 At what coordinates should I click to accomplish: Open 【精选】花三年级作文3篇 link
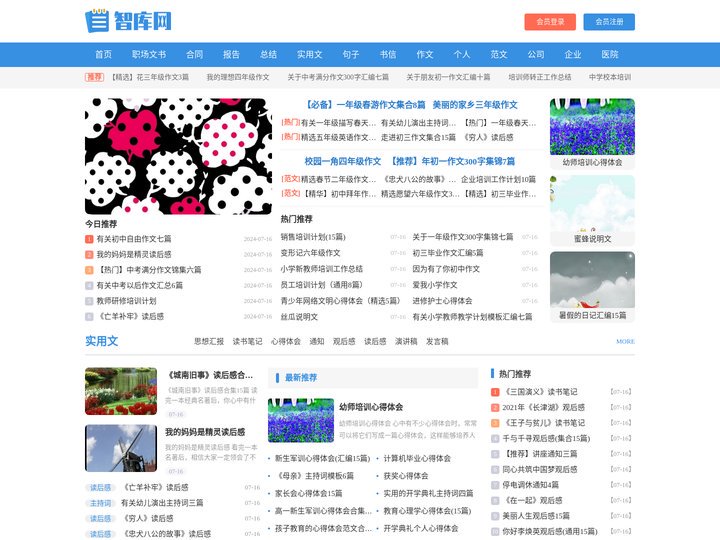point(150,77)
